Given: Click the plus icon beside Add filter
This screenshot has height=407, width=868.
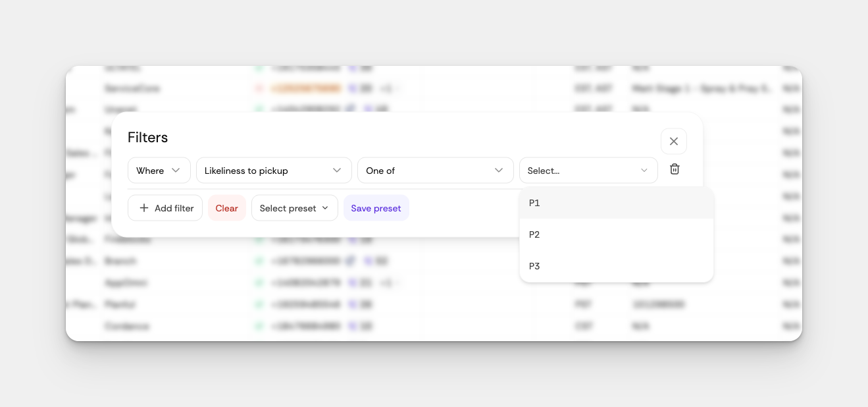Looking at the screenshot, I should pos(144,208).
